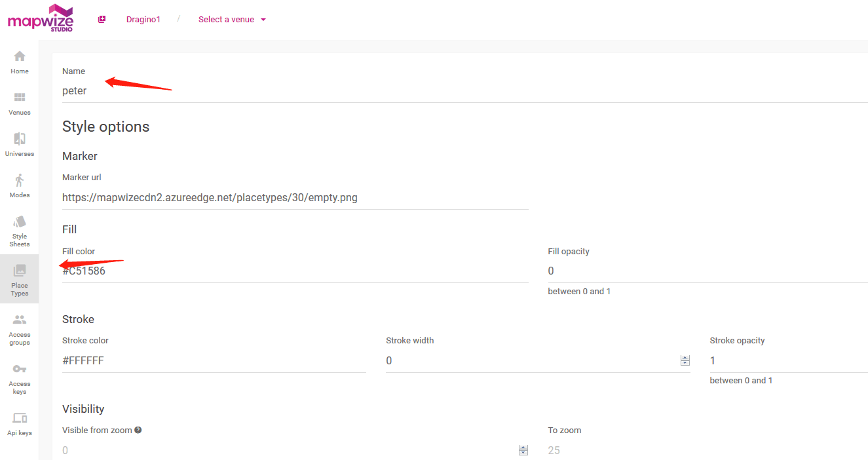Click the Mapwize Studio logo
This screenshot has height=460, width=868.
tap(41, 18)
